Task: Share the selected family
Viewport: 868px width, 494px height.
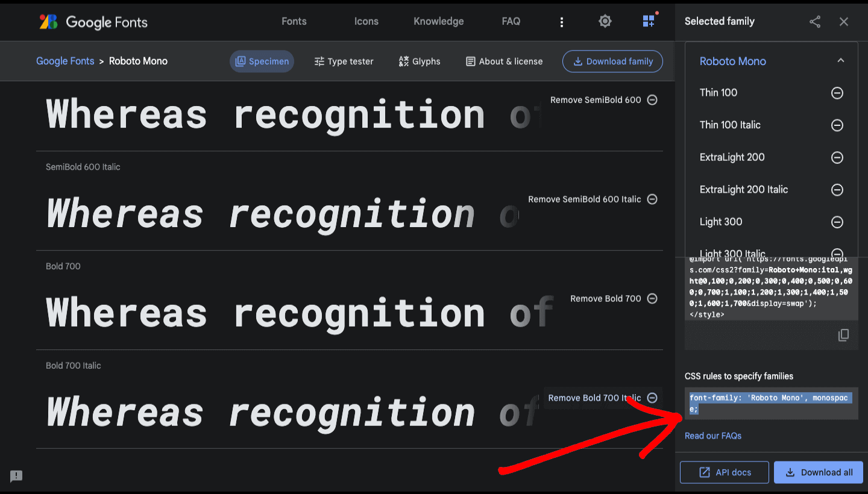Action: 815,22
